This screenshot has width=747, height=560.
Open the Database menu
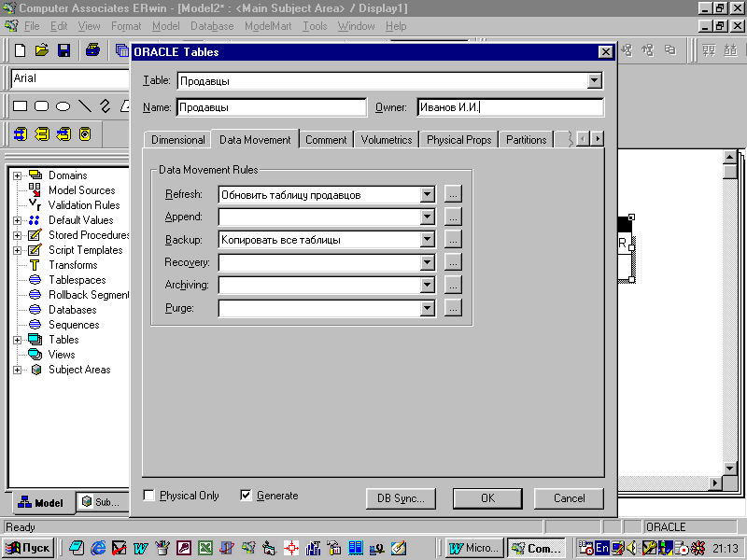[212, 26]
